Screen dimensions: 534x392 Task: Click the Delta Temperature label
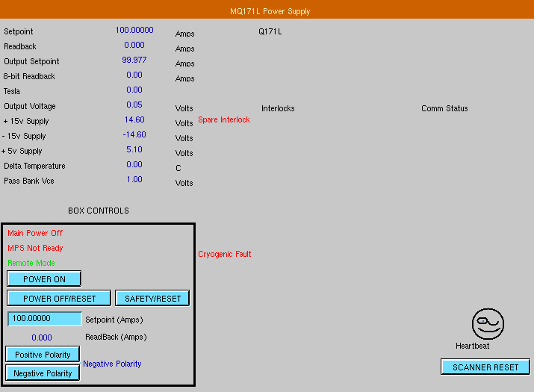tap(34, 166)
